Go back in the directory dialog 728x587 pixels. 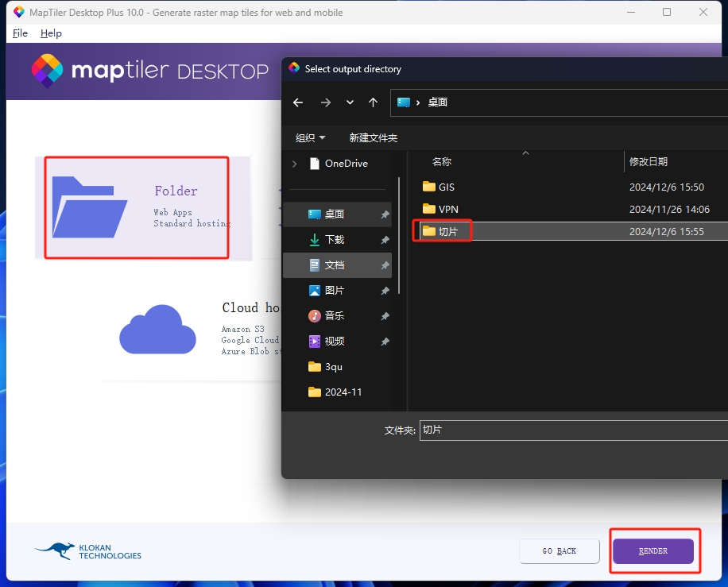point(298,102)
